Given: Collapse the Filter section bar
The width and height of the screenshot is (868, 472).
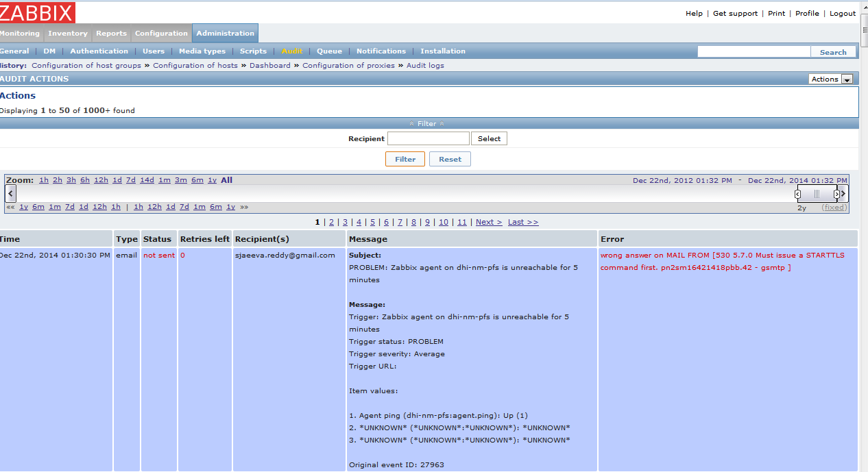Looking at the screenshot, I should 426,123.
